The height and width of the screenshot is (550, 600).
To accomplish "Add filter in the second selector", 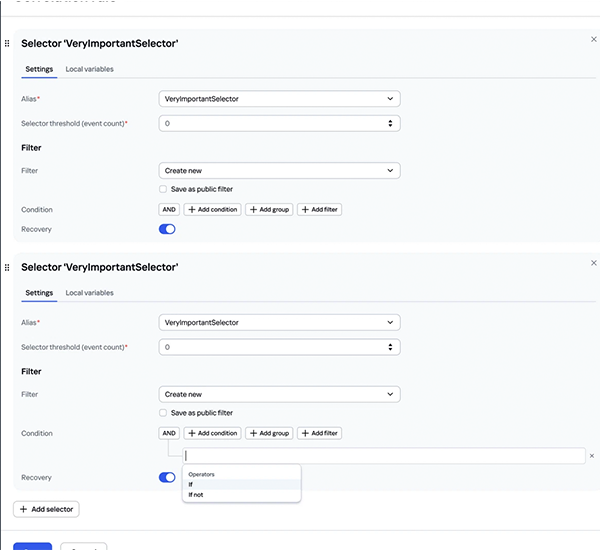I will coord(320,433).
